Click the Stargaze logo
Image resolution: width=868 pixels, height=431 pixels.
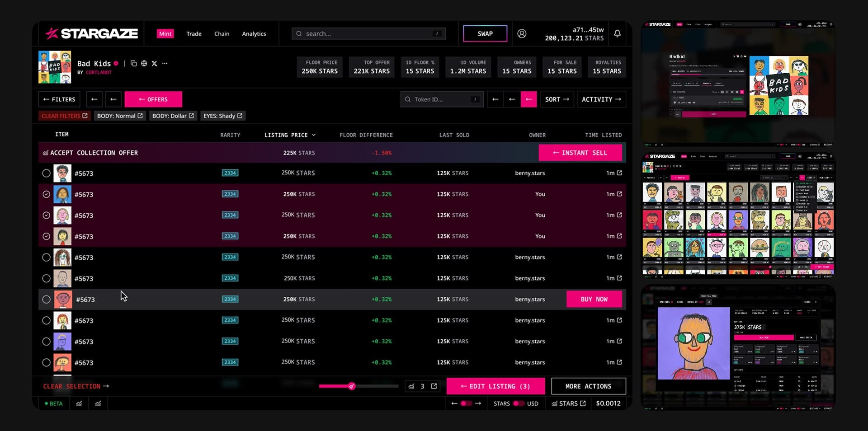[x=91, y=33]
